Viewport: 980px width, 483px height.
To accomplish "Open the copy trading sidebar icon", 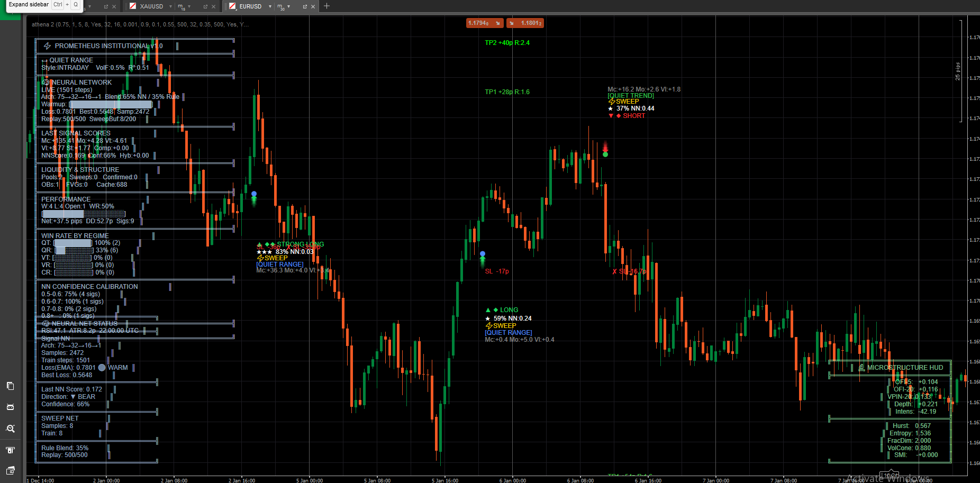I will click(x=10, y=386).
